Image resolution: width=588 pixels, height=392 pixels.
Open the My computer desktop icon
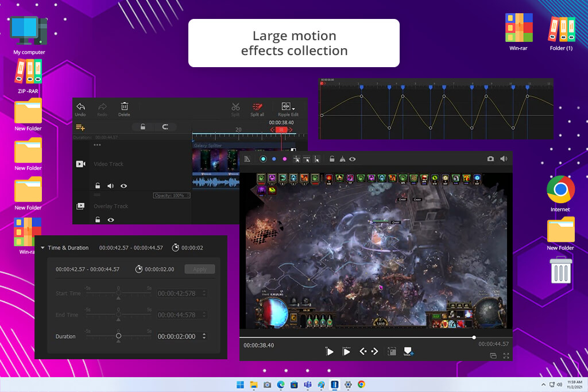pos(29,35)
